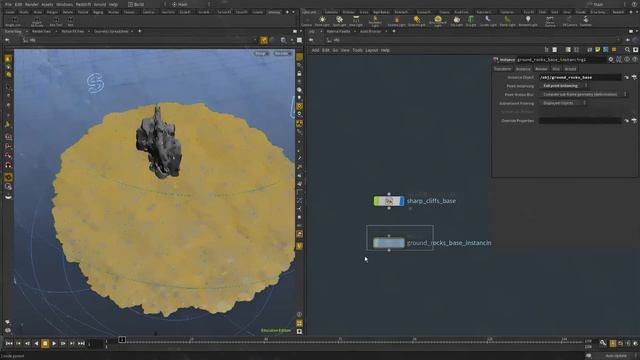Click jump to last frame button
The height and width of the screenshot is (360, 640).
[x=81, y=344]
